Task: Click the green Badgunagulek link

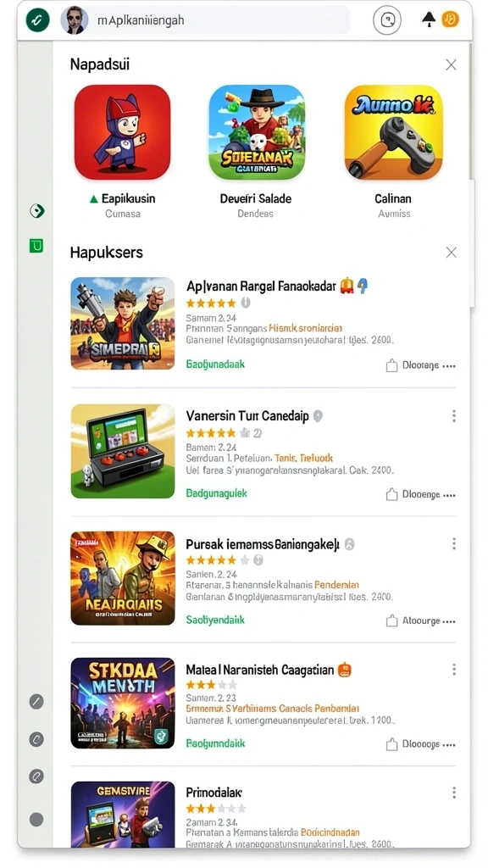Action: coord(216,492)
